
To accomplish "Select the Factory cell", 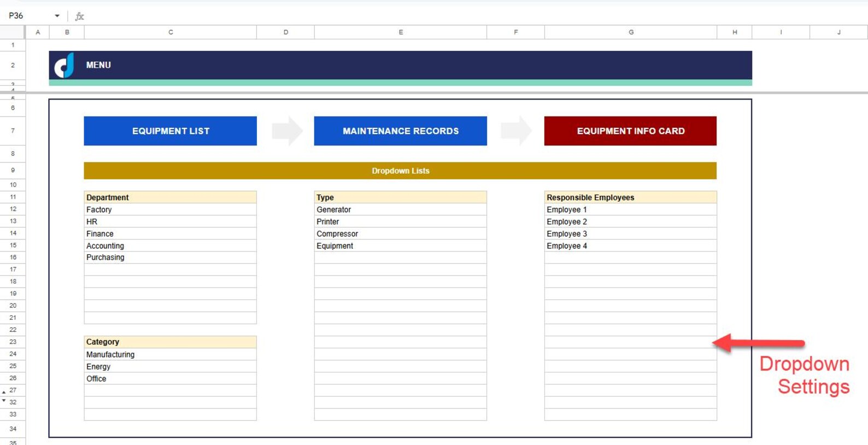I will tap(171, 209).
